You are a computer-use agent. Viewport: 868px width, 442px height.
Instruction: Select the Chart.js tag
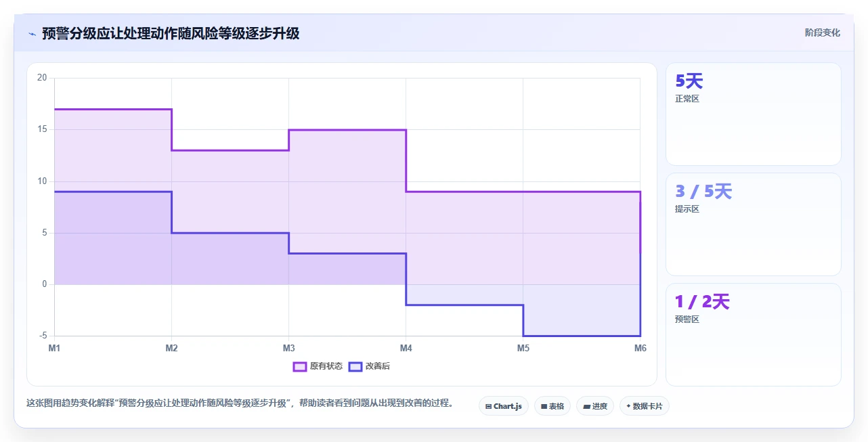(x=504, y=406)
